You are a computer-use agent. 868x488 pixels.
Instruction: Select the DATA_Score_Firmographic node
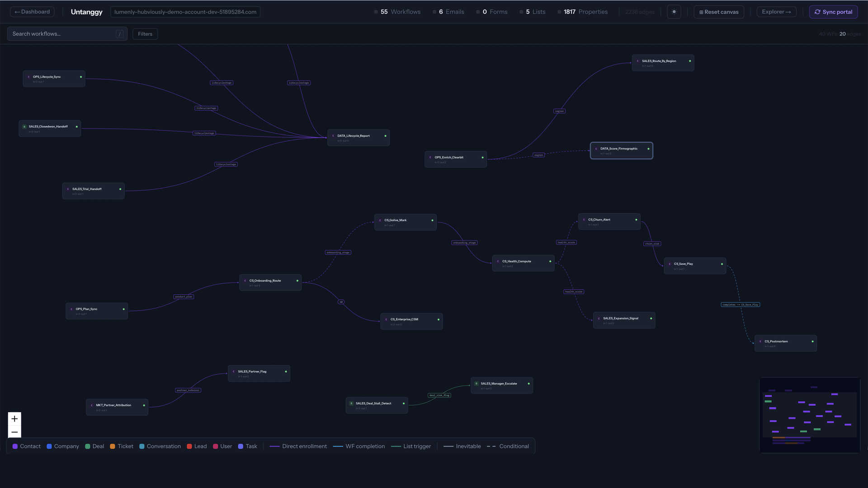[622, 150]
